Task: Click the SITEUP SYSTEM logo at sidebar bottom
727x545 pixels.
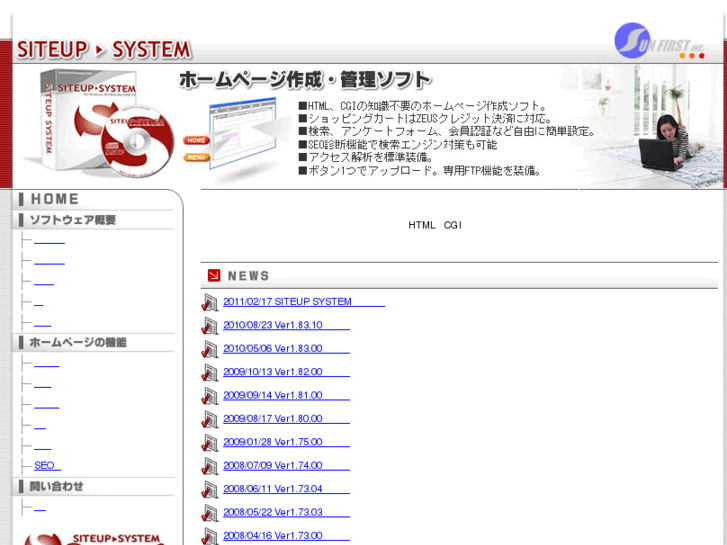Action: 93,538
